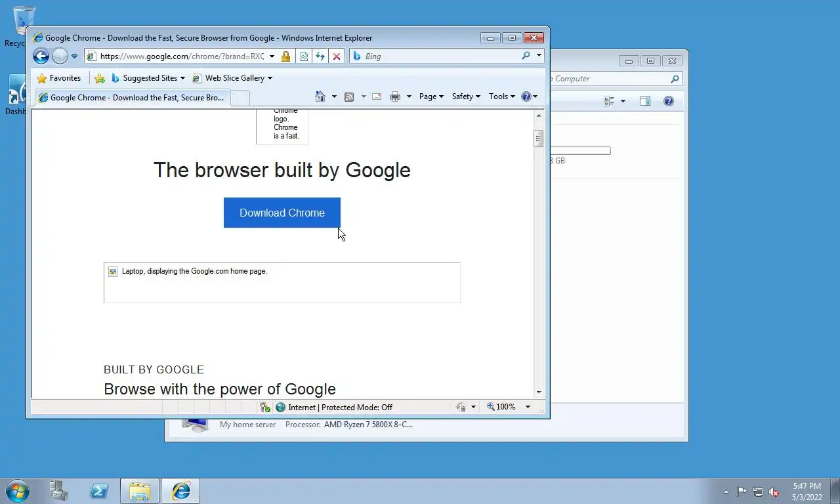
Task: Click 'Browse with the power of Google' heading
Action: [220, 389]
